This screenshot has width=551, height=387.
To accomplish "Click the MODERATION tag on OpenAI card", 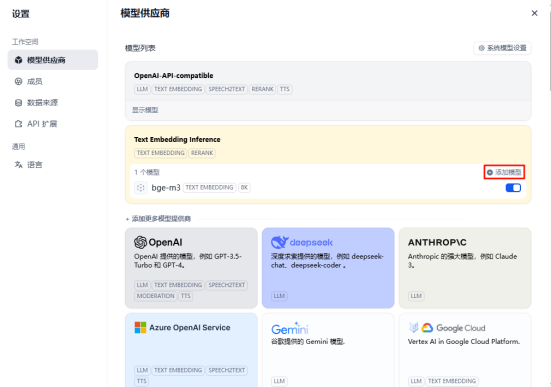I will click(156, 296).
